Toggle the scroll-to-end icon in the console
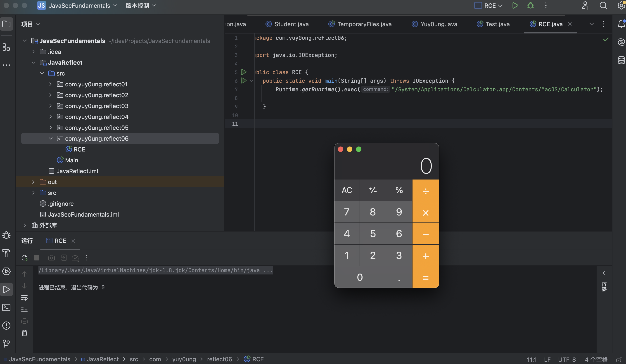Image resolution: width=626 pixels, height=364 pixels. pyautogui.click(x=24, y=309)
